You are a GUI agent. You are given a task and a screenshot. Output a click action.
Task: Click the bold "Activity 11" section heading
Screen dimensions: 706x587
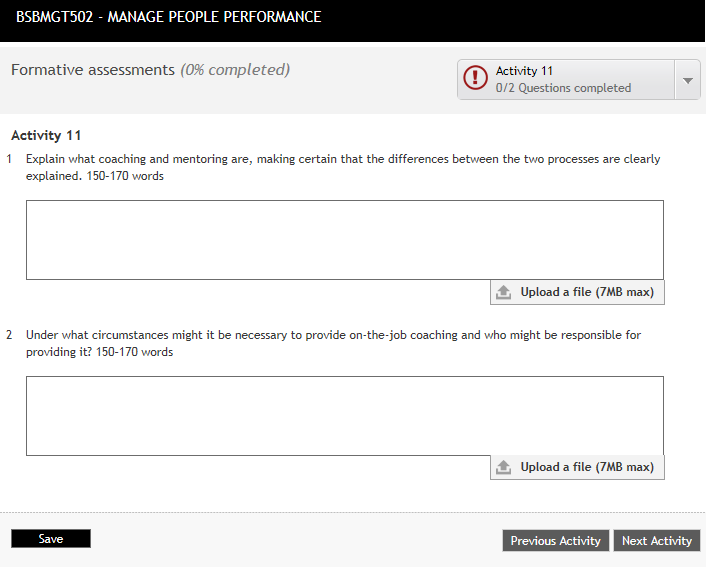tap(46, 135)
